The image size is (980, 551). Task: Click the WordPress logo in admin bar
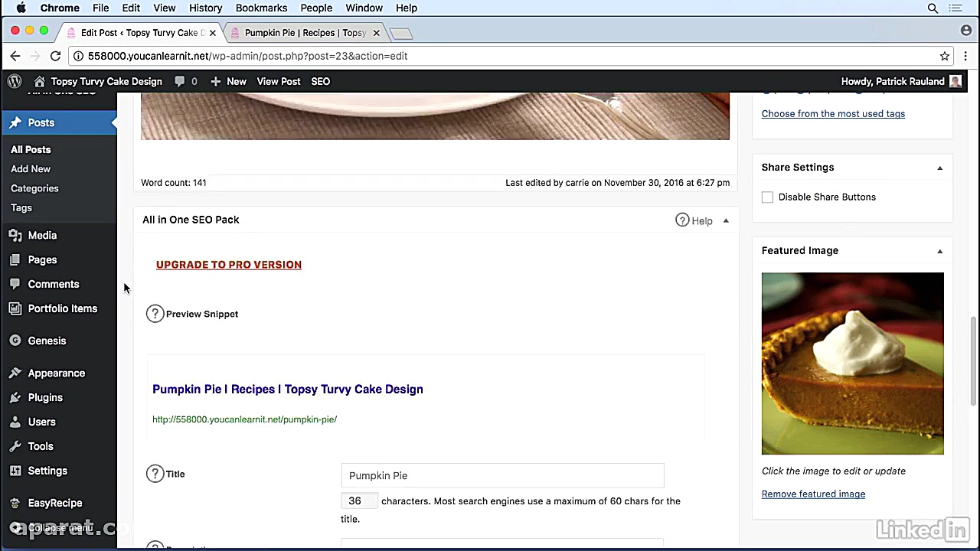coord(15,81)
